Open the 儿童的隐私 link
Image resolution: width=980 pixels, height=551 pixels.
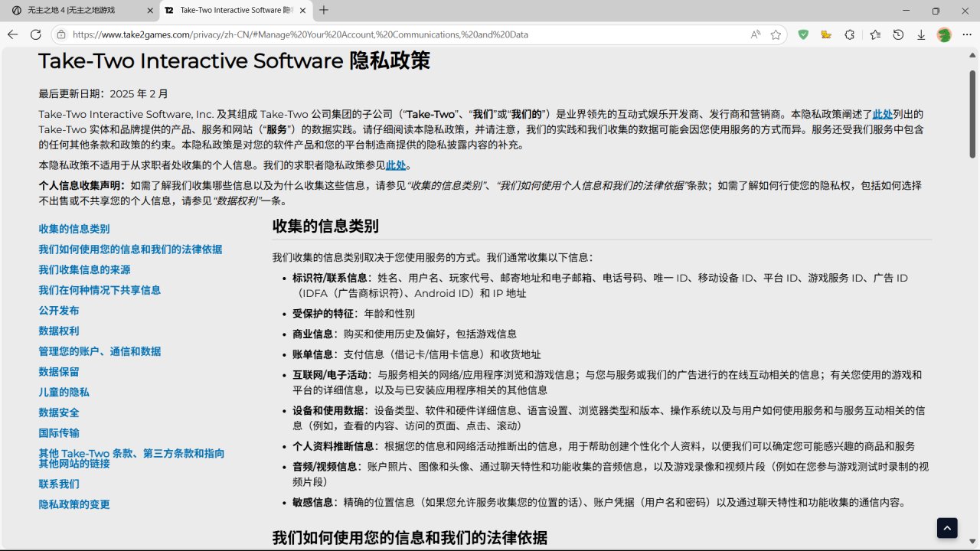click(x=64, y=392)
